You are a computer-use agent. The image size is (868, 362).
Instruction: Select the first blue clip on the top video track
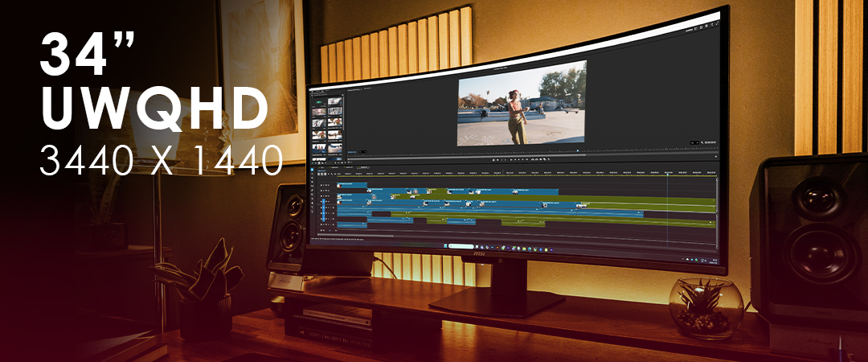(352, 185)
